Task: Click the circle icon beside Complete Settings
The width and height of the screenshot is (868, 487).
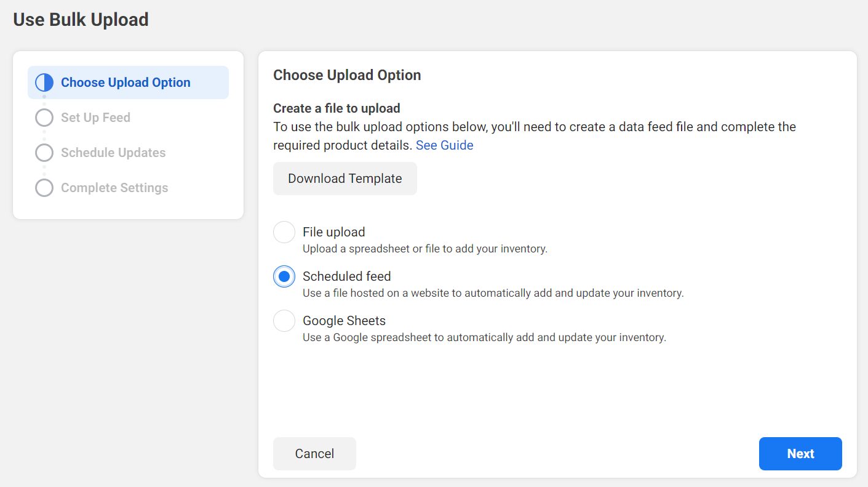Action: (44, 188)
